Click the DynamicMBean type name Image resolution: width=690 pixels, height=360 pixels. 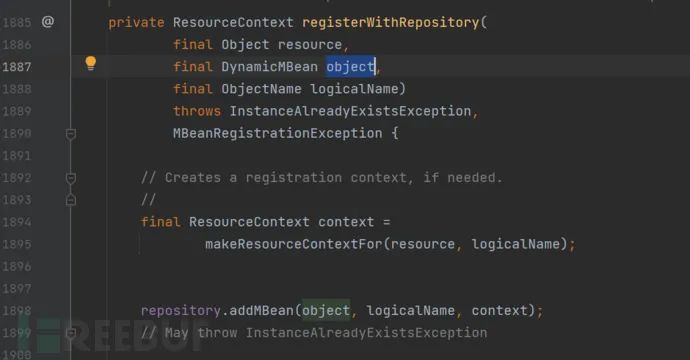pos(269,67)
